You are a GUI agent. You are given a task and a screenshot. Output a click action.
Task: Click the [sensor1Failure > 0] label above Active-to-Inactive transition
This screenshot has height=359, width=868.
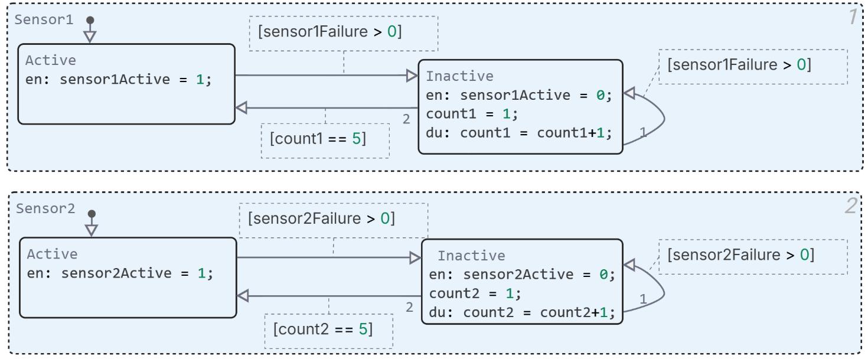tap(329, 32)
